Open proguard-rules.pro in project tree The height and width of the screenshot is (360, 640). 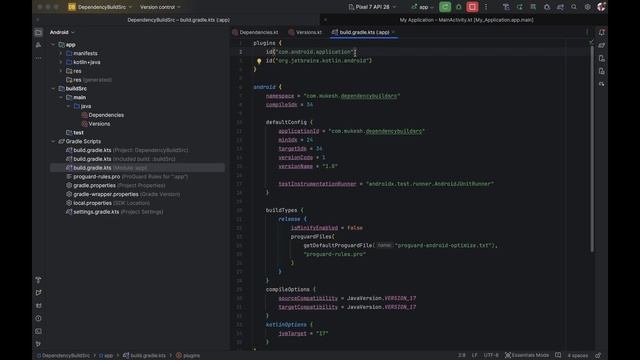tap(127, 177)
